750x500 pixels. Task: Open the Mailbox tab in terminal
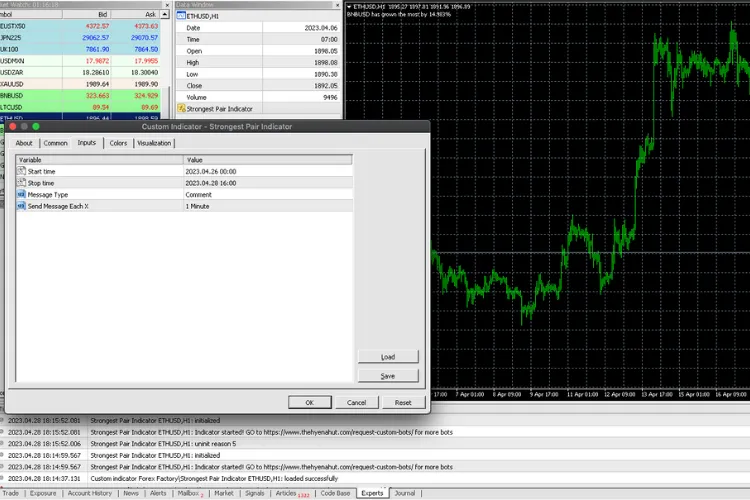click(188, 493)
